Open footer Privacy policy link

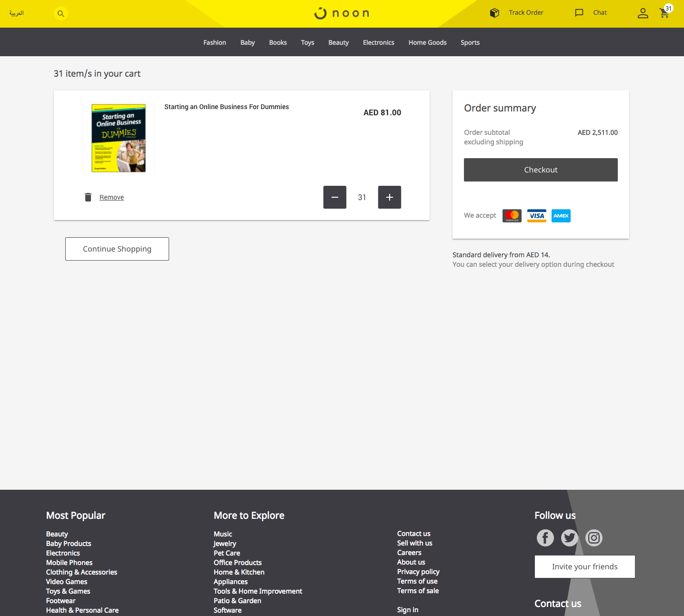[x=418, y=572]
